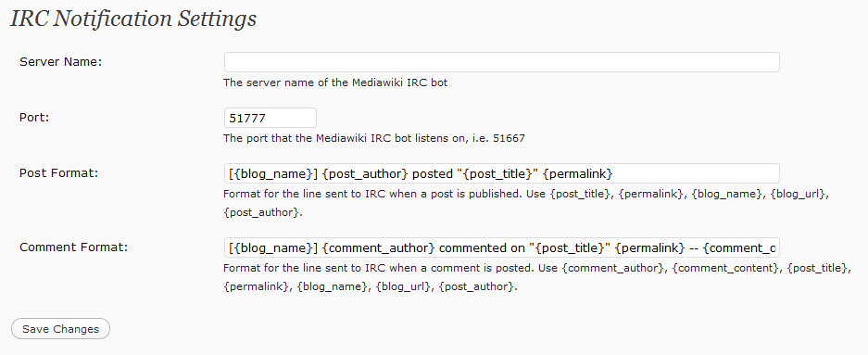Image resolution: width=868 pixels, height=355 pixels.
Task: Click the IRC Notification Settings heading
Action: (133, 19)
